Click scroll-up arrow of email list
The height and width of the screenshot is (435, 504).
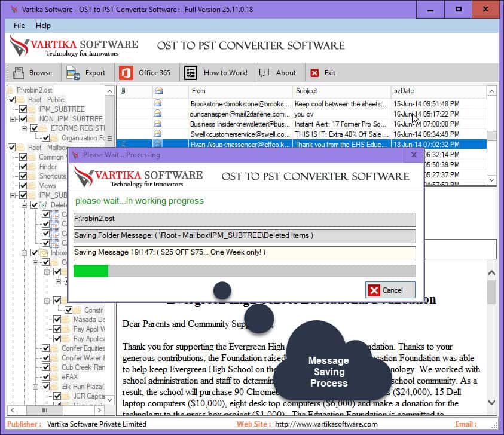[x=491, y=91]
